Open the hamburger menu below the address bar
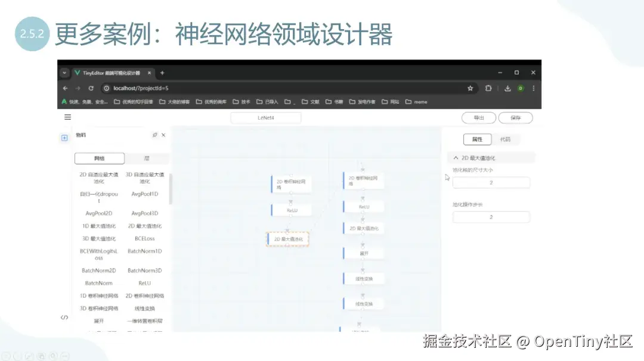Viewport: 644px width, 361px height. [67, 117]
